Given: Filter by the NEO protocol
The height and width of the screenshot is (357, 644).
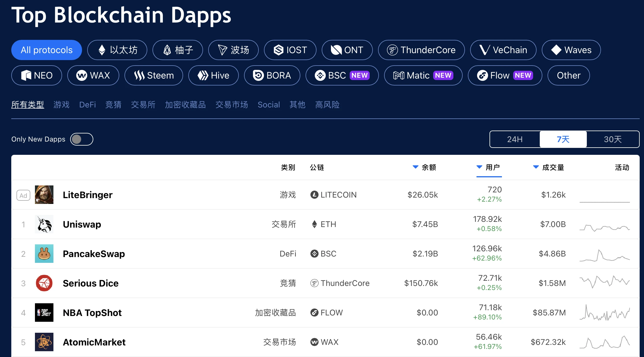Looking at the screenshot, I should (x=37, y=75).
